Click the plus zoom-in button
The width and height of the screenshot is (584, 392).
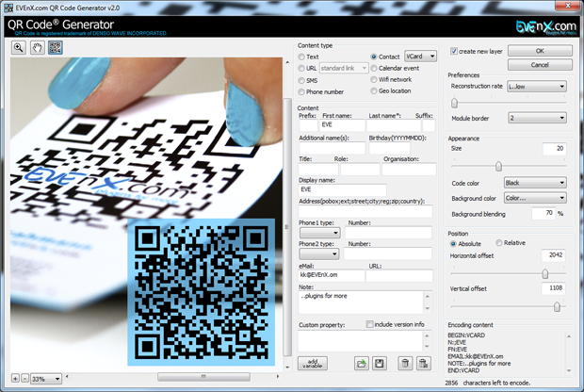[15, 379]
